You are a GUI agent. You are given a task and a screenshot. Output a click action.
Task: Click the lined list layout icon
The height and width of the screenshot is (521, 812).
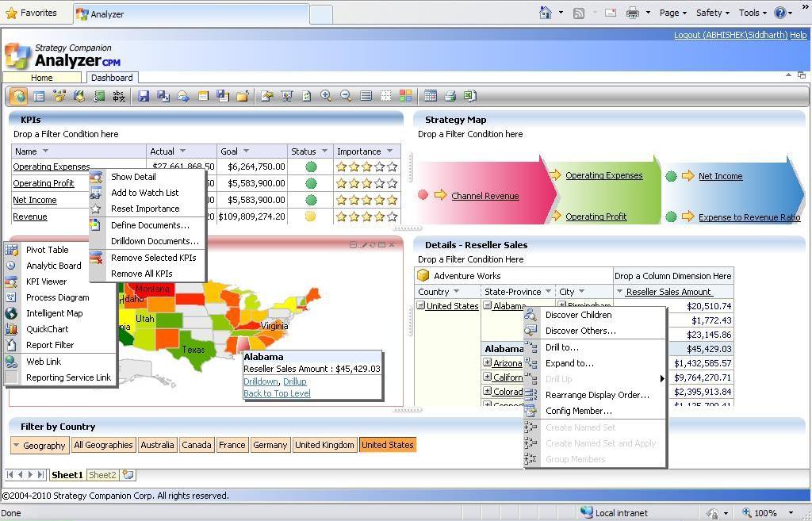pyautogui.click(x=366, y=96)
